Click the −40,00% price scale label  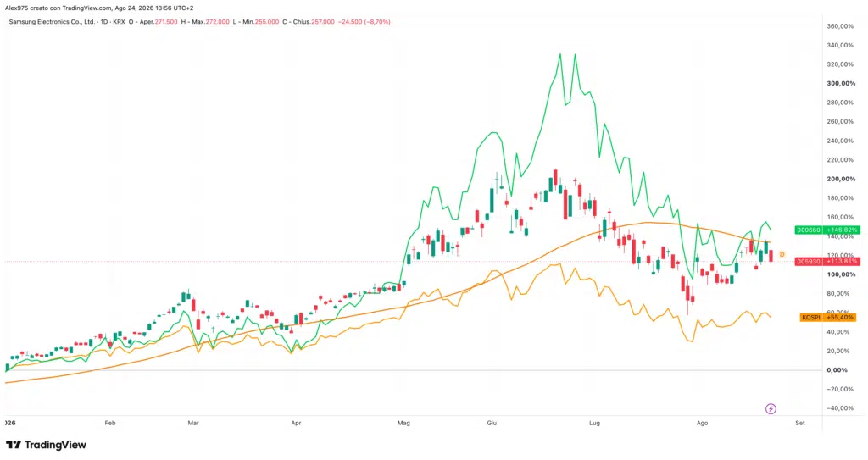click(x=840, y=408)
